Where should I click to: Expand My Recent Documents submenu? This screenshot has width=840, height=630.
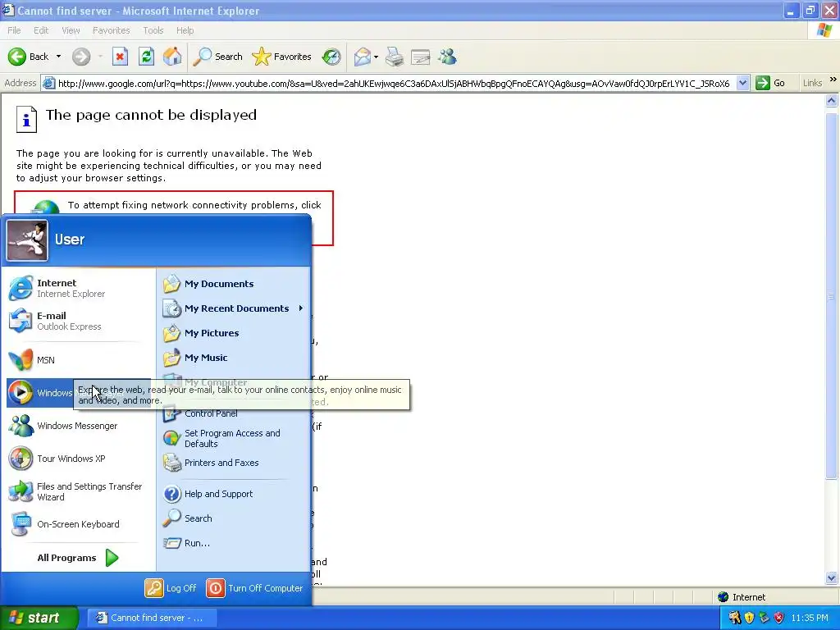pos(234,308)
